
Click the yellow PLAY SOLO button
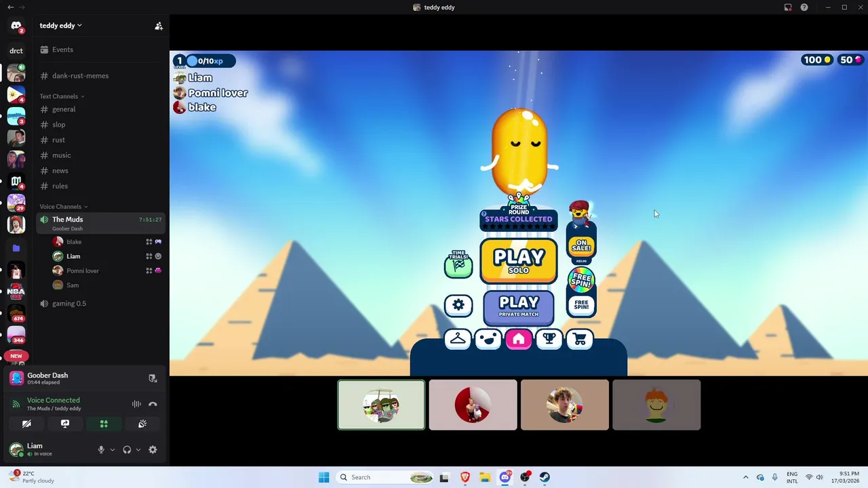coord(519,261)
